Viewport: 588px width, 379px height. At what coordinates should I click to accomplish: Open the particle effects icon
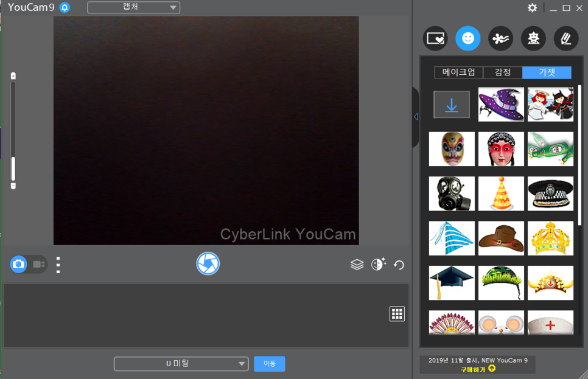[500, 38]
